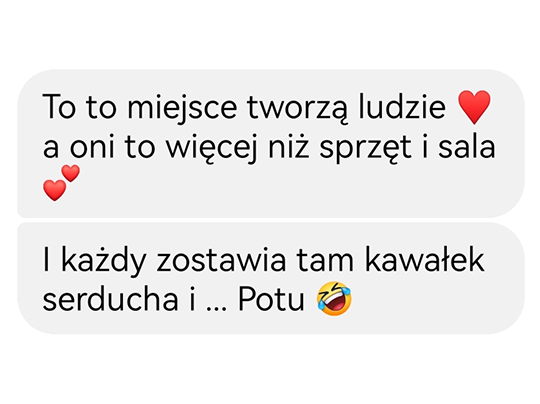Screen dimensions: 540x404
Task: Click the word "zostawia"
Action: 221,261
